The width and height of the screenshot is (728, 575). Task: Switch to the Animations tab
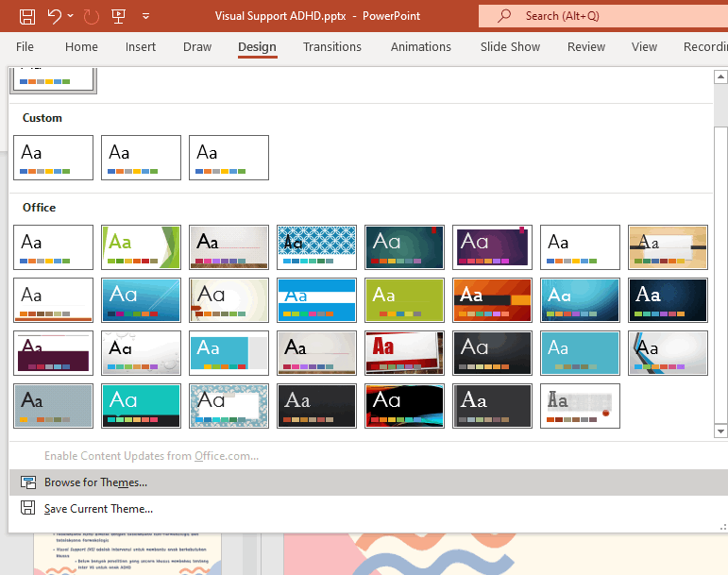[420, 47]
